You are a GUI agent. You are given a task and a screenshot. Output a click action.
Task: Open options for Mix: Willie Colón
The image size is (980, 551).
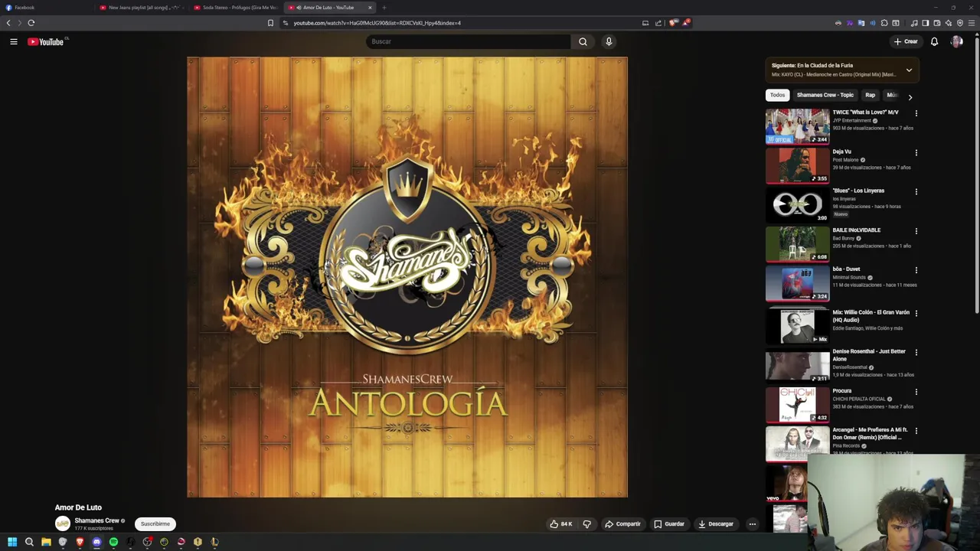point(916,313)
